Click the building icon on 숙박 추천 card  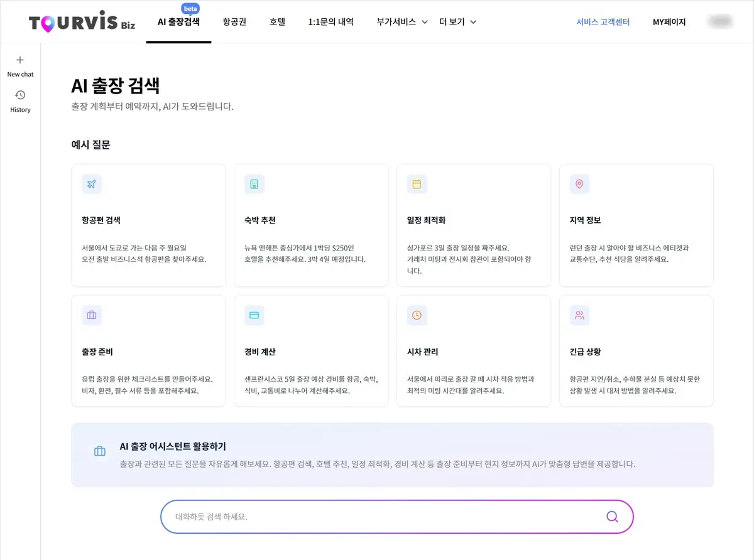(x=254, y=184)
